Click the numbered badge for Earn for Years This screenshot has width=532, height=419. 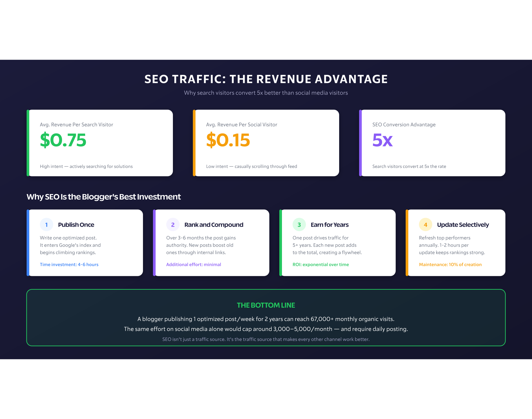coord(299,224)
